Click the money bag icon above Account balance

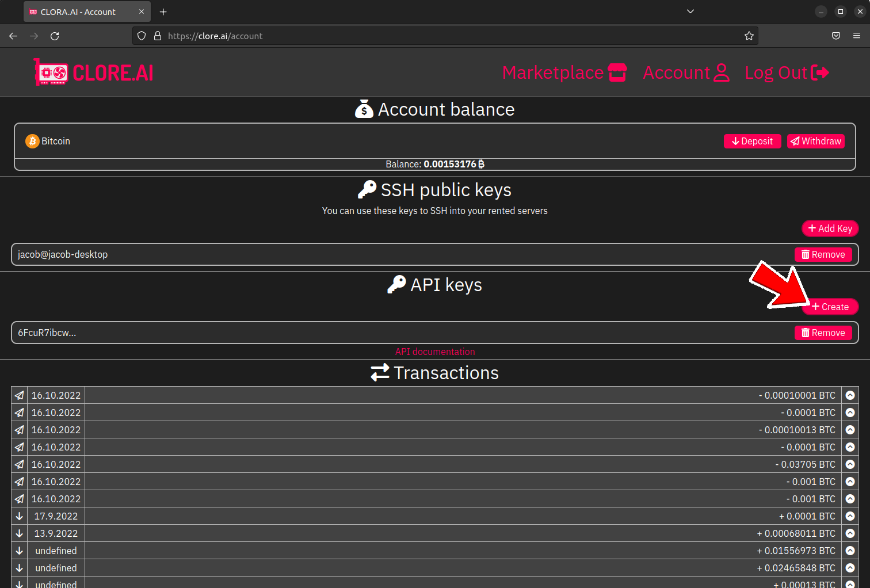(364, 108)
